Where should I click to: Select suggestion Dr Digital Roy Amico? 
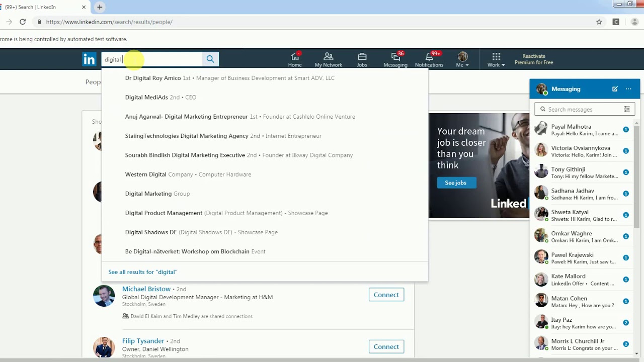click(265, 78)
